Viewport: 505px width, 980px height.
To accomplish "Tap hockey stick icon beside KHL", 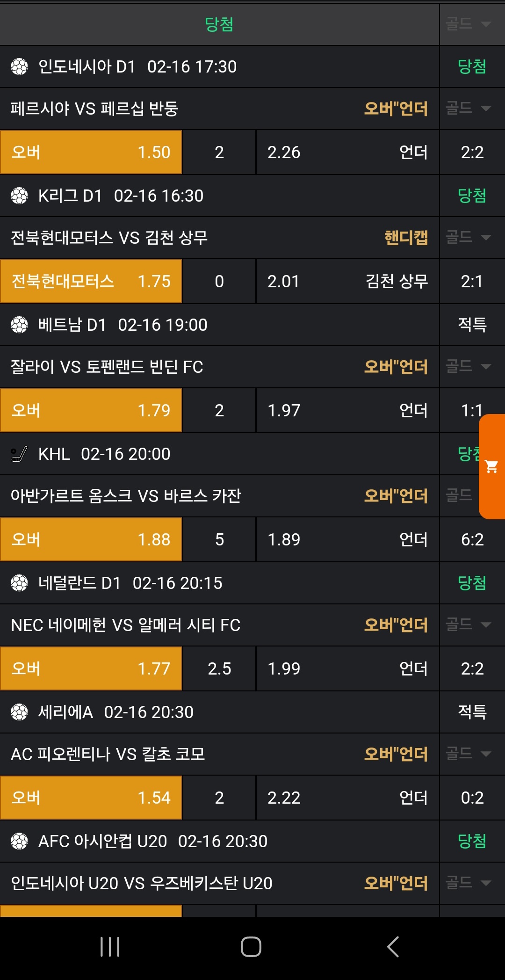I will point(19,454).
